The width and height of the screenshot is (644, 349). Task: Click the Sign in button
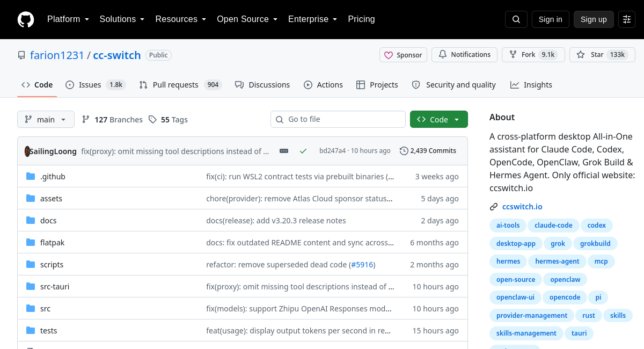[x=550, y=19]
